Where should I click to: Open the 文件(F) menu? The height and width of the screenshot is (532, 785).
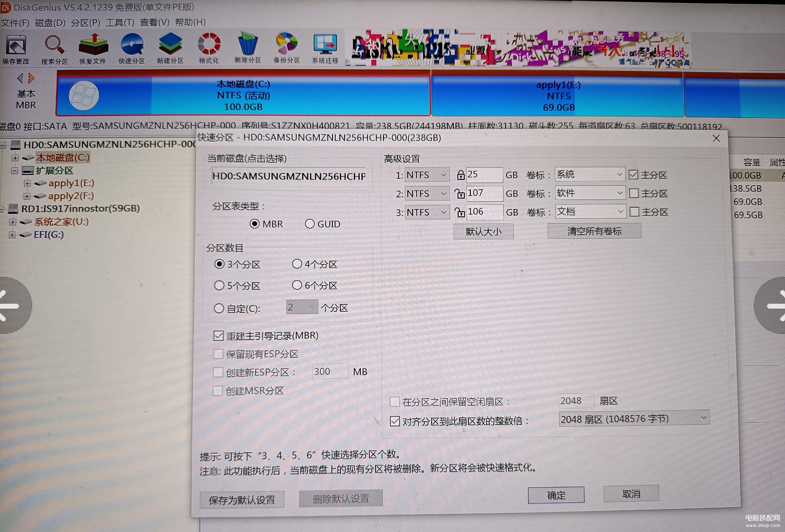[15, 23]
